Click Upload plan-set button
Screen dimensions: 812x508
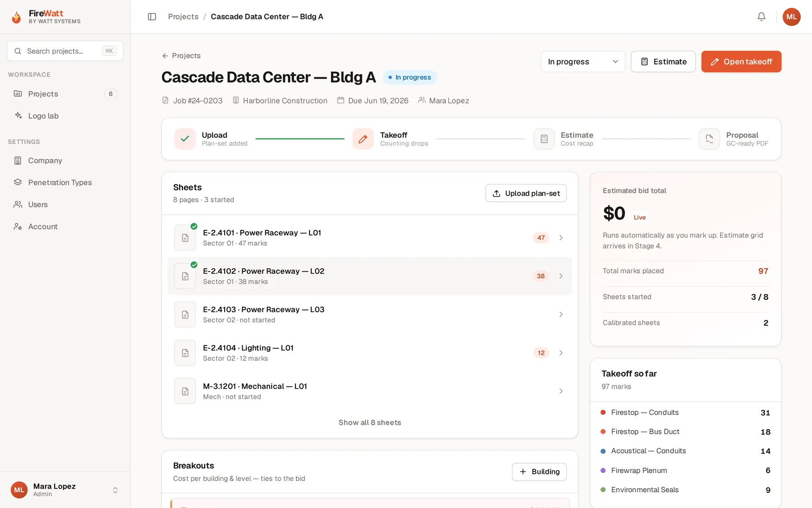point(526,193)
